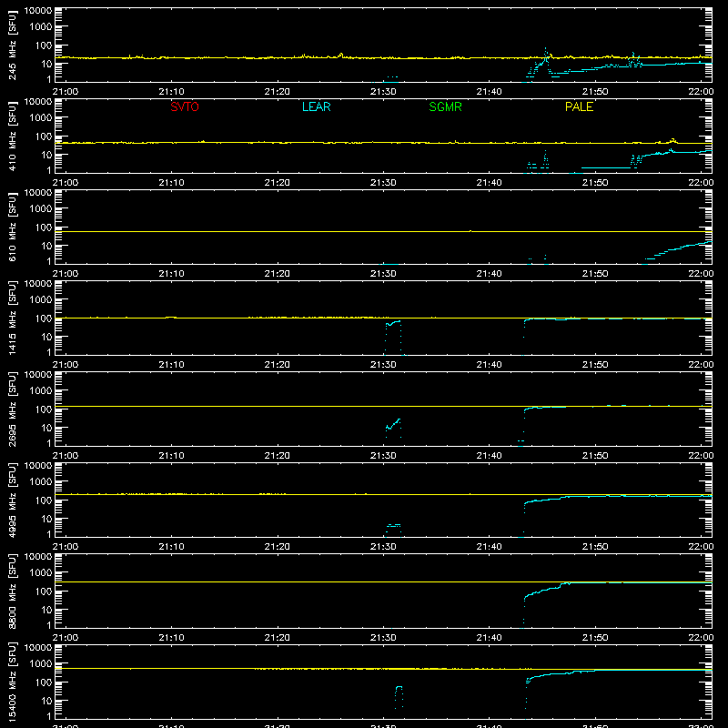Select the 245 MHz [SFU] axis title
The width and height of the screenshot is (728, 728).
tap(13, 46)
